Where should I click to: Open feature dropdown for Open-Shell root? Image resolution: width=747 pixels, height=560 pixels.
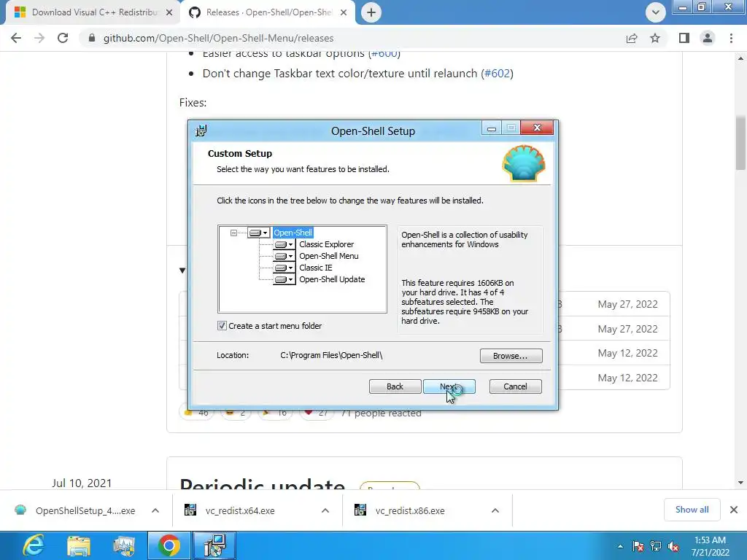coord(259,233)
